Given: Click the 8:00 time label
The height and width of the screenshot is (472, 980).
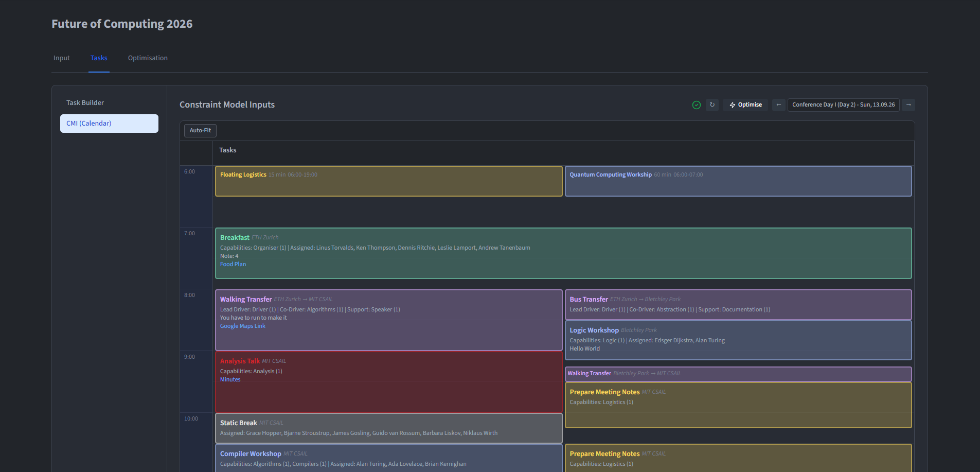Looking at the screenshot, I should pyautogui.click(x=189, y=295).
